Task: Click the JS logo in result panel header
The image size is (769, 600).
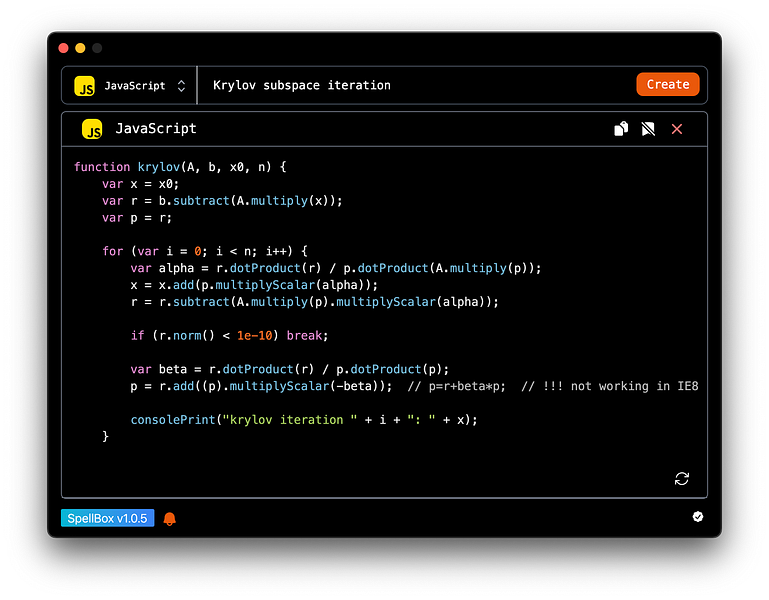Action: [92, 129]
